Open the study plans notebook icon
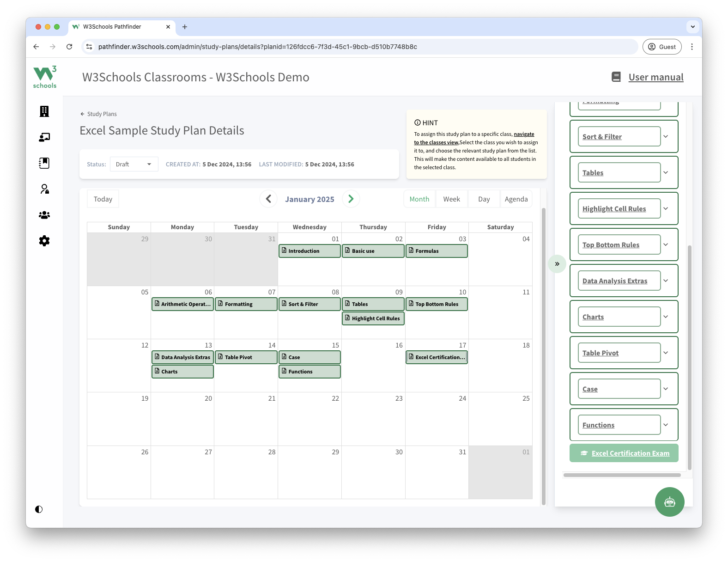The image size is (728, 562). 44,163
